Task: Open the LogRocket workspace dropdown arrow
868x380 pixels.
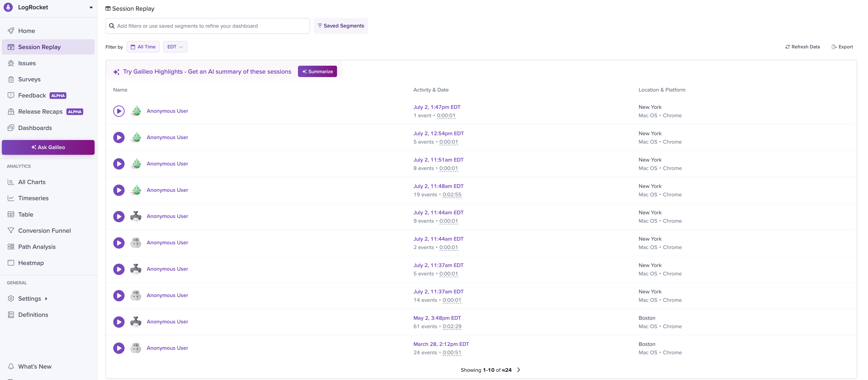Action: point(91,7)
